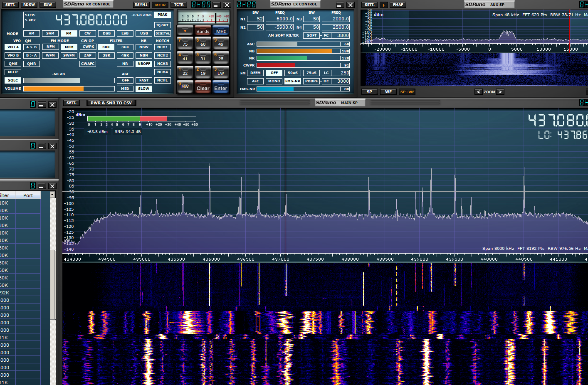Toggle MONO in EX Control
Screen dimensions: 588x385
pos(274,81)
